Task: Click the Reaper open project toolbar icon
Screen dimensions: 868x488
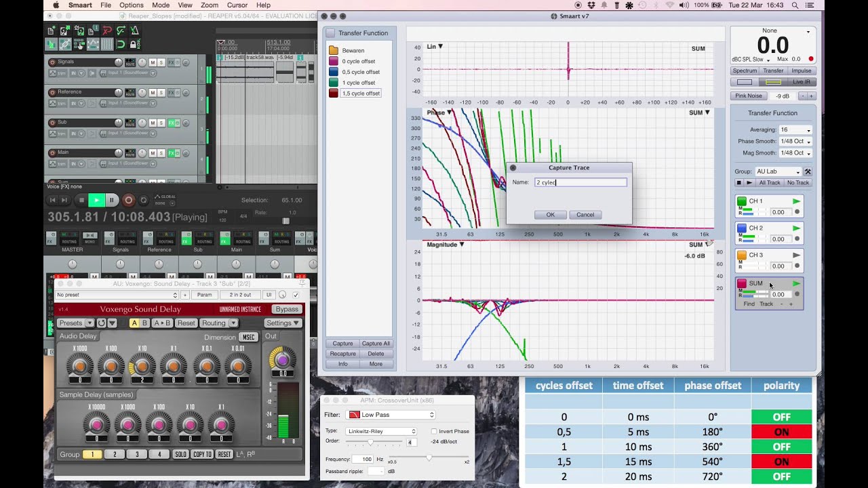Action: click(x=65, y=30)
